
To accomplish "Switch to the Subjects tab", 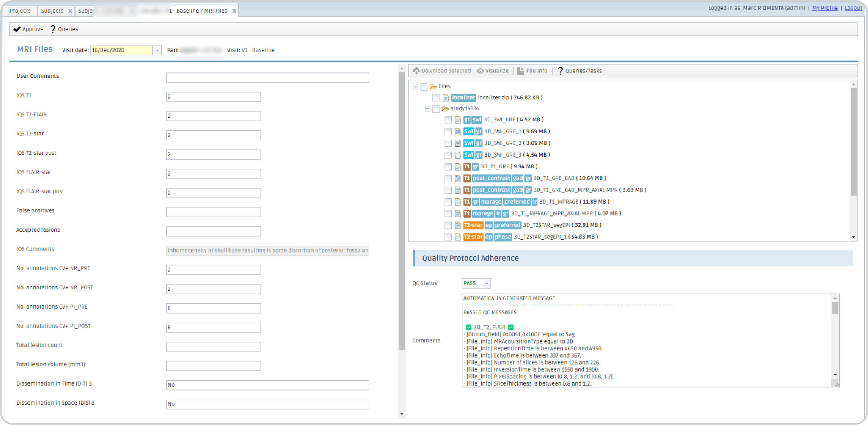I will (x=52, y=10).
